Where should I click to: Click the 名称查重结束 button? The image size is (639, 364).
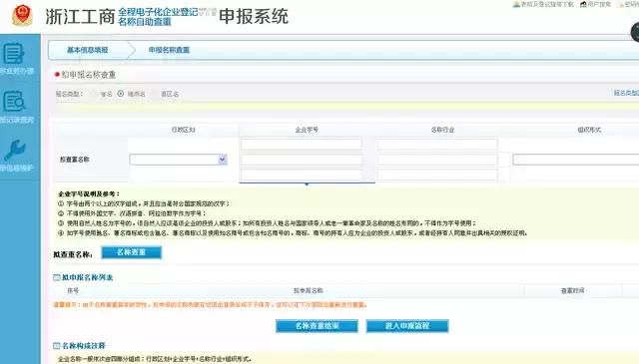click(x=318, y=326)
